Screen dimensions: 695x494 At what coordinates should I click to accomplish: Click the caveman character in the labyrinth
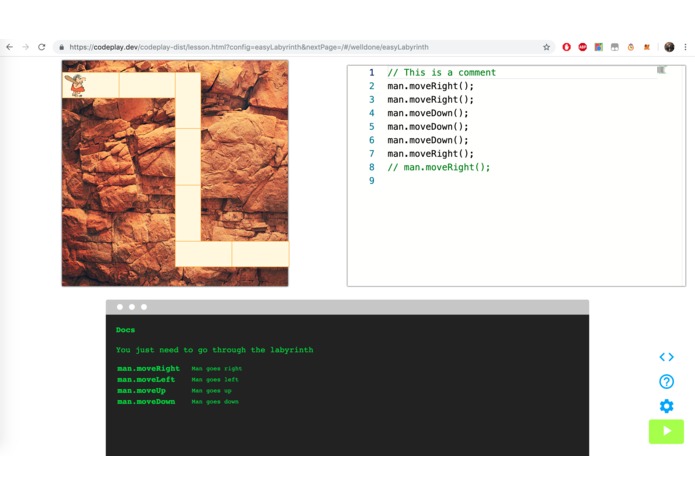tap(76, 85)
